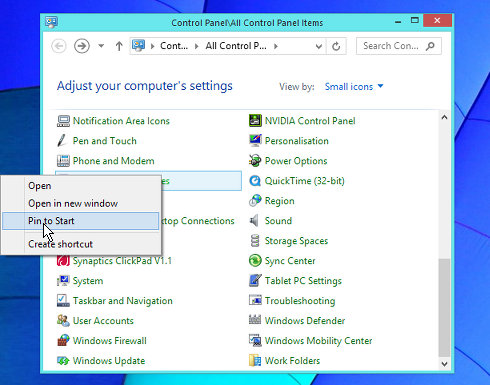Open the recent locations dropdown arrow
The height and width of the screenshot is (385, 490).
(x=101, y=46)
